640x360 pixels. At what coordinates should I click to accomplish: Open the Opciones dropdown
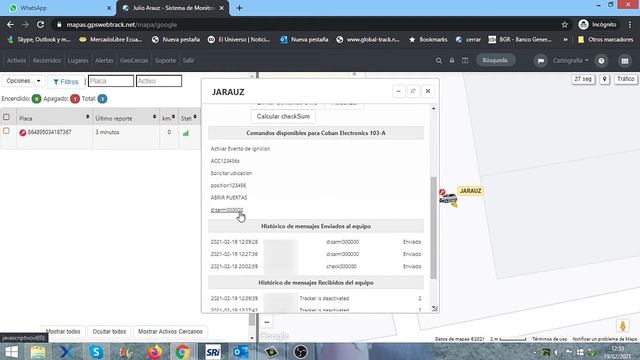coord(23,81)
